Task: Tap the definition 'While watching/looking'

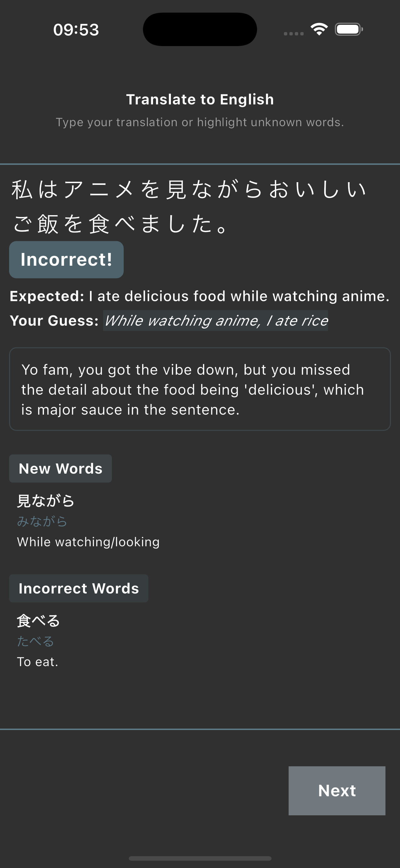Action: 88,542
